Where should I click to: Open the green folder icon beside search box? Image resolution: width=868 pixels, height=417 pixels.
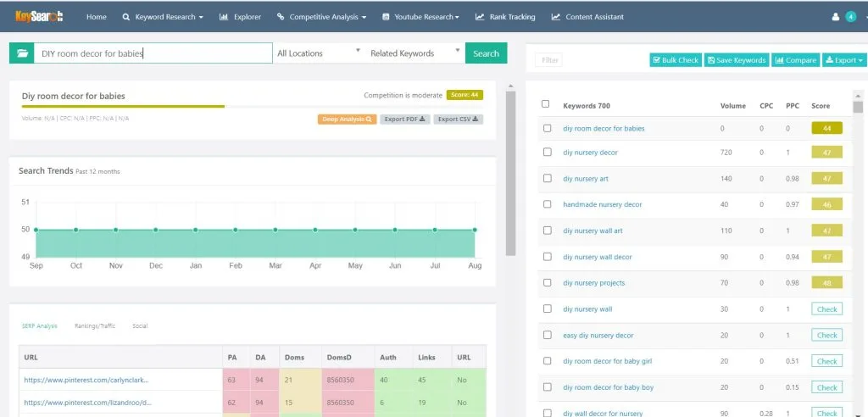[21, 53]
